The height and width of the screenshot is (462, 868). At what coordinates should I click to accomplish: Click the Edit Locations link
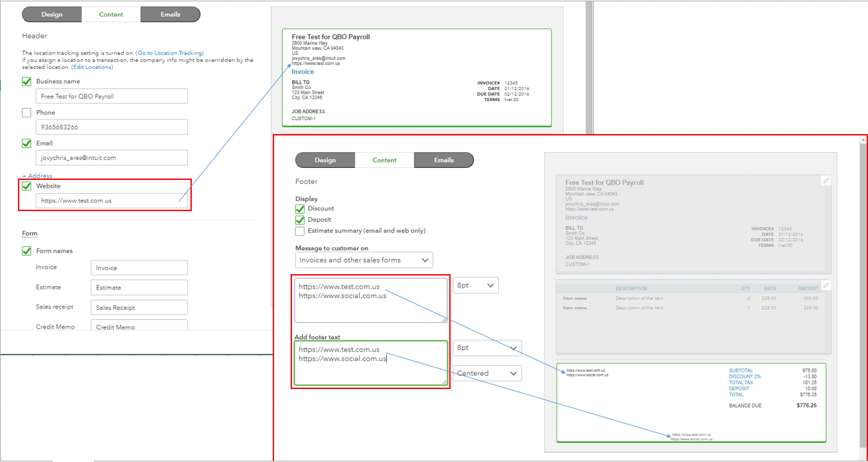(92, 66)
